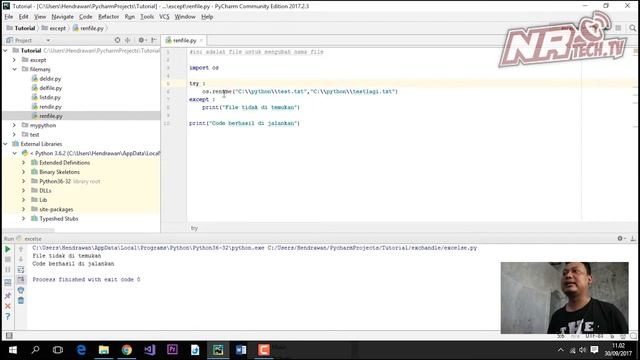
Task: Click except breadcrumb in navigation bar
Action: (x=54, y=28)
